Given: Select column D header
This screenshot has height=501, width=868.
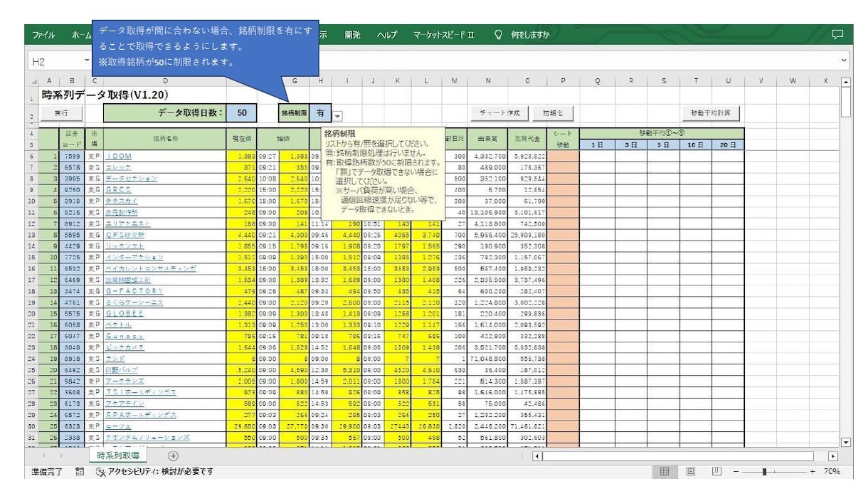Looking at the screenshot, I should tap(165, 82).
